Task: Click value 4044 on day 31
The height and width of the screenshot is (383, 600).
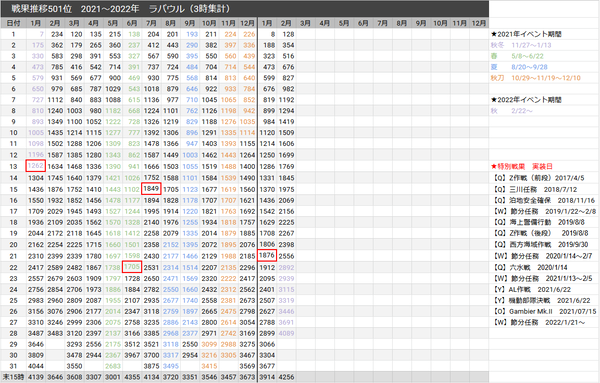Action: (36, 366)
